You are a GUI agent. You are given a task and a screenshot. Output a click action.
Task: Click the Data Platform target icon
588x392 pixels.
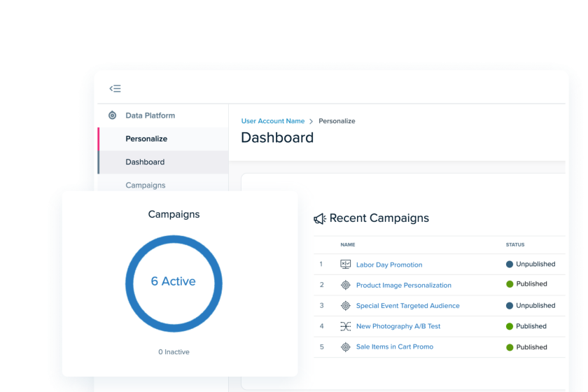[112, 115]
